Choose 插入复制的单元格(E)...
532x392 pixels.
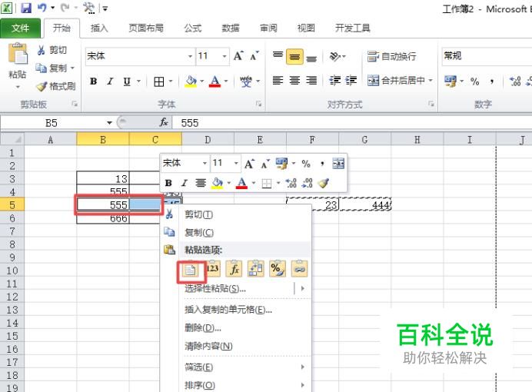tap(238, 310)
